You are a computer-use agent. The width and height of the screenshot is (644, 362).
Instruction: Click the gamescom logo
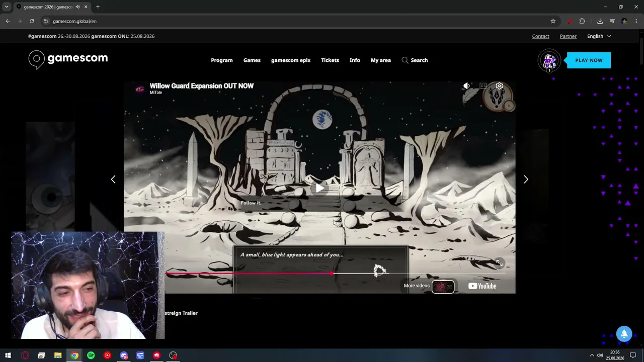point(68,60)
